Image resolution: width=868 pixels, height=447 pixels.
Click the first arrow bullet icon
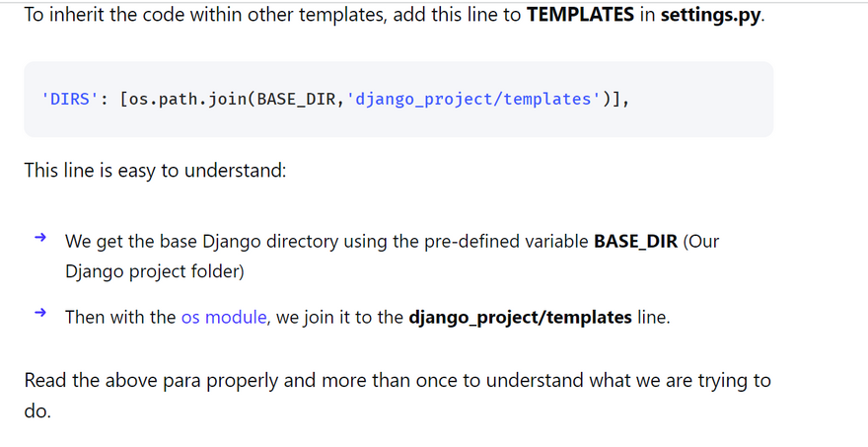point(40,238)
